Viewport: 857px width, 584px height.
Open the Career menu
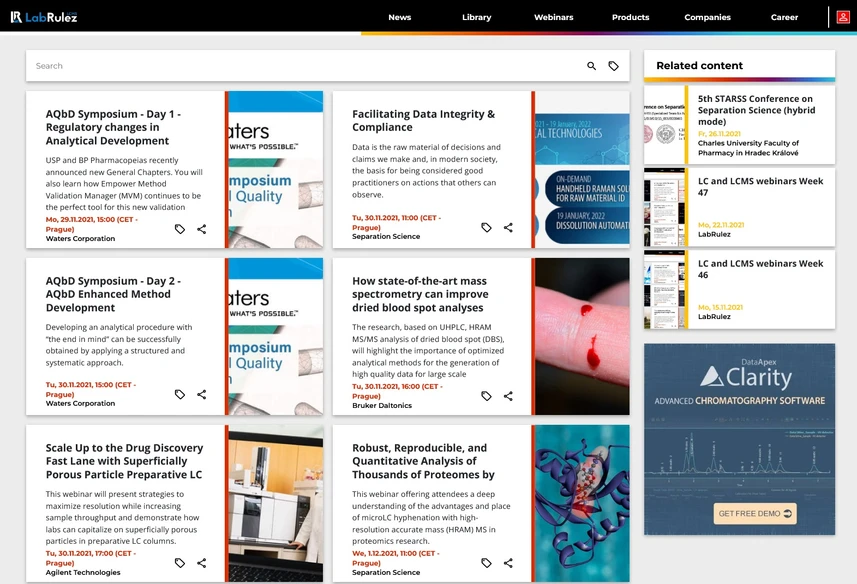click(x=784, y=17)
